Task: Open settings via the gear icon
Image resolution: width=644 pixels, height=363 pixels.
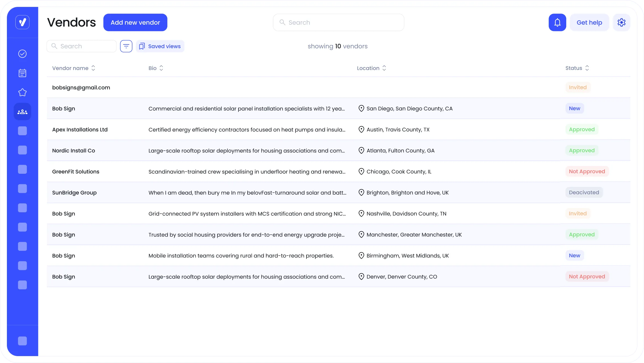Action: (621, 22)
